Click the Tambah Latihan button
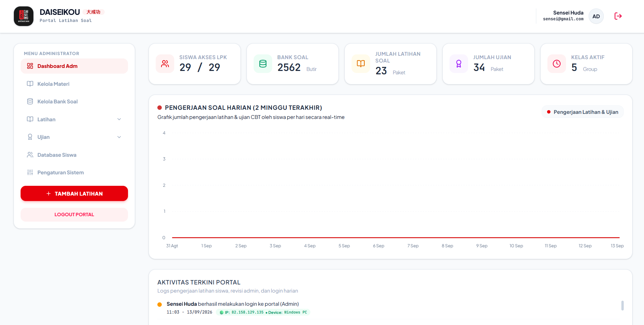This screenshot has width=644, height=325. click(x=74, y=194)
